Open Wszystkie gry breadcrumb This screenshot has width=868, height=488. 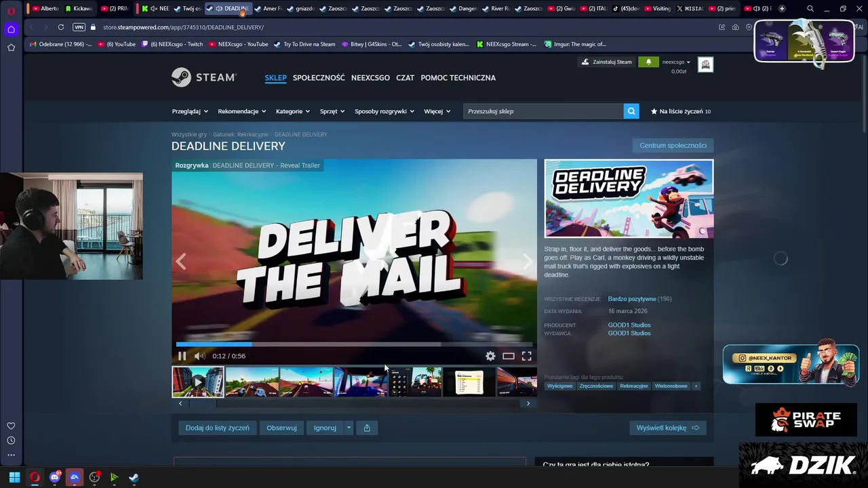point(189,134)
